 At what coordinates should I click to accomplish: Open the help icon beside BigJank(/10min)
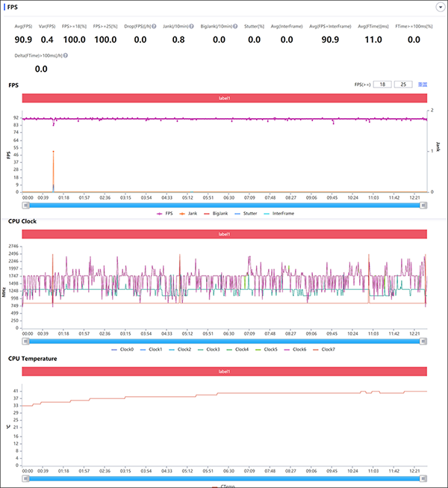(235, 26)
